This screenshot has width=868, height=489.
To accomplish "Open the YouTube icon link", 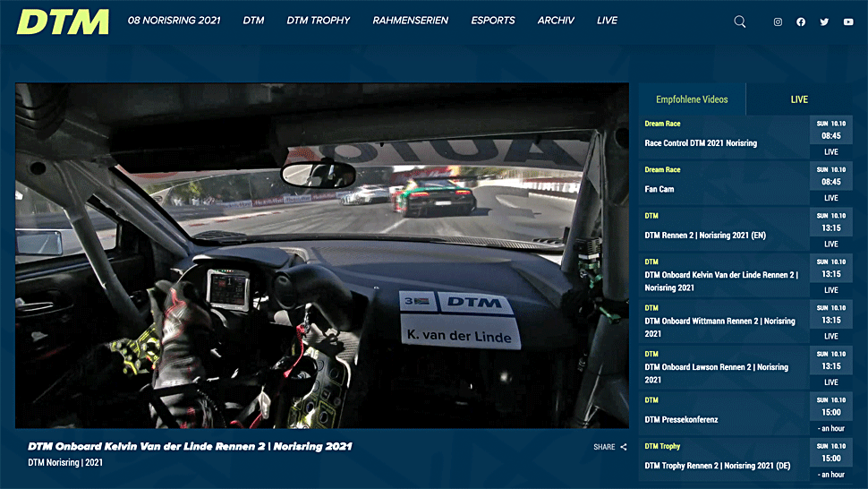I will point(848,22).
